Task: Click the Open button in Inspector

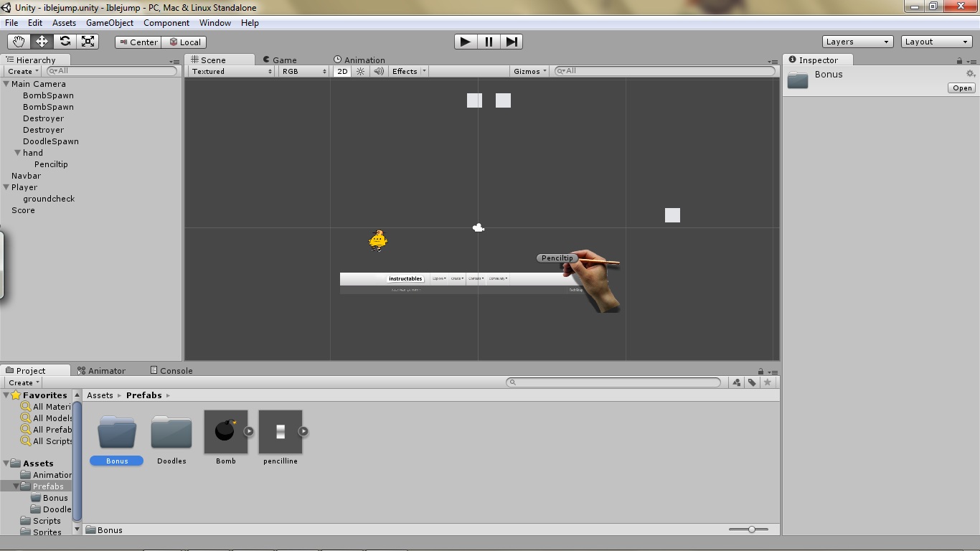Action: (962, 88)
